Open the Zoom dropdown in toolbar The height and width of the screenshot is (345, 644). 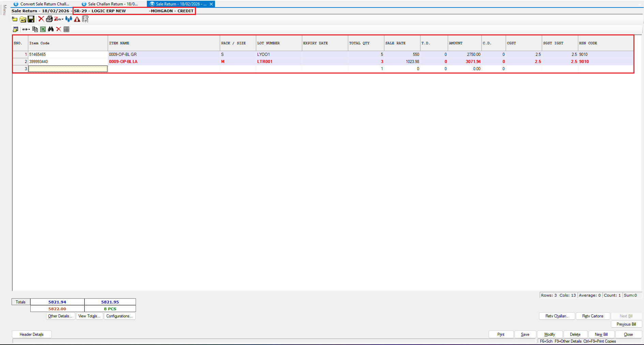pyautogui.click(x=59, y=19)
